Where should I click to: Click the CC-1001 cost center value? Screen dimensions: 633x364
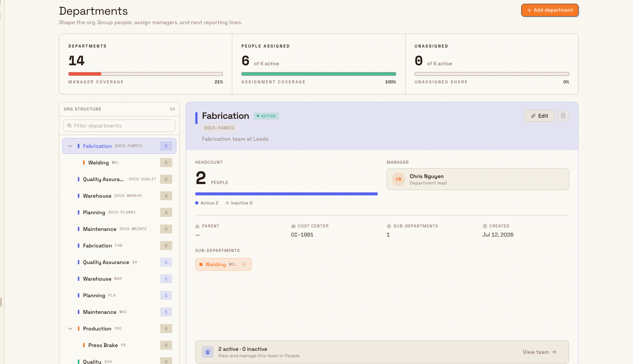(x=302, y=235)
